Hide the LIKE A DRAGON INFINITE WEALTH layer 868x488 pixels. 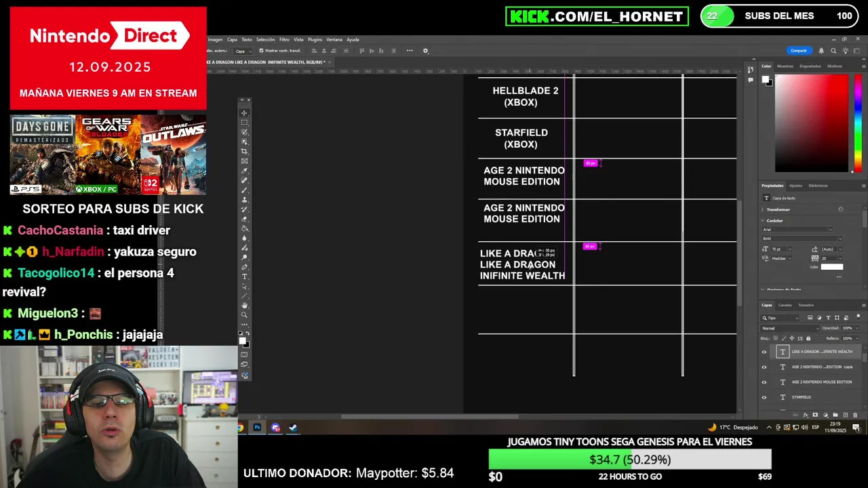pyautogui.click(x=764, y=352)
